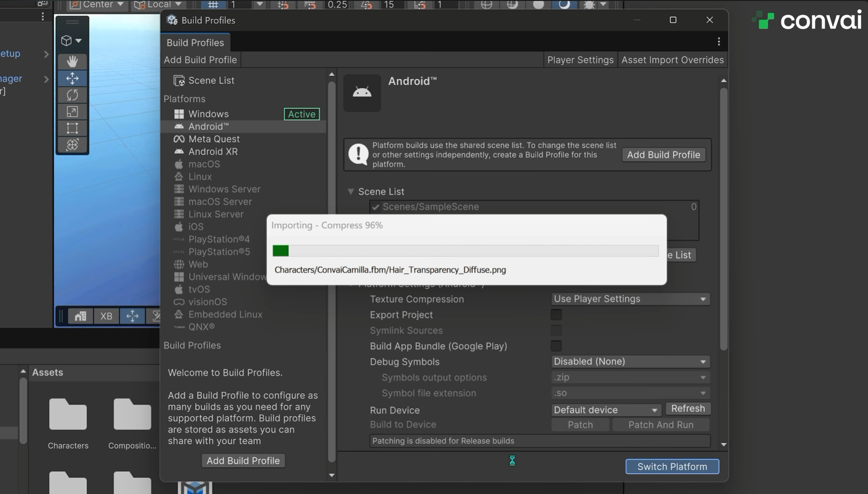Click the Android settings pane scrollbar
This screenshot has height=494, width=868.
point(723,219)
